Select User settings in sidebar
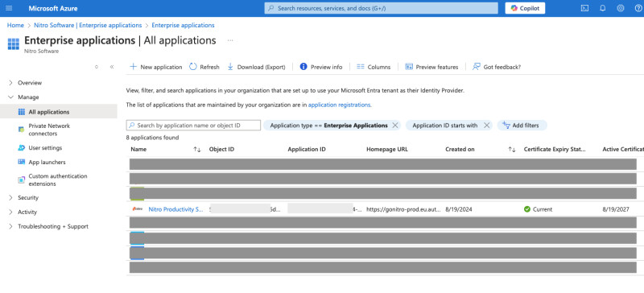The width and height of the screenshot is (644, 293). click(x=45, y=147)
